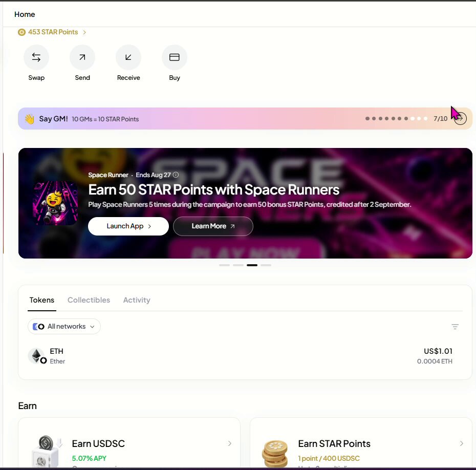Open the Earn STAR Points card chevron
476x470 pixels.
[462, 443]
